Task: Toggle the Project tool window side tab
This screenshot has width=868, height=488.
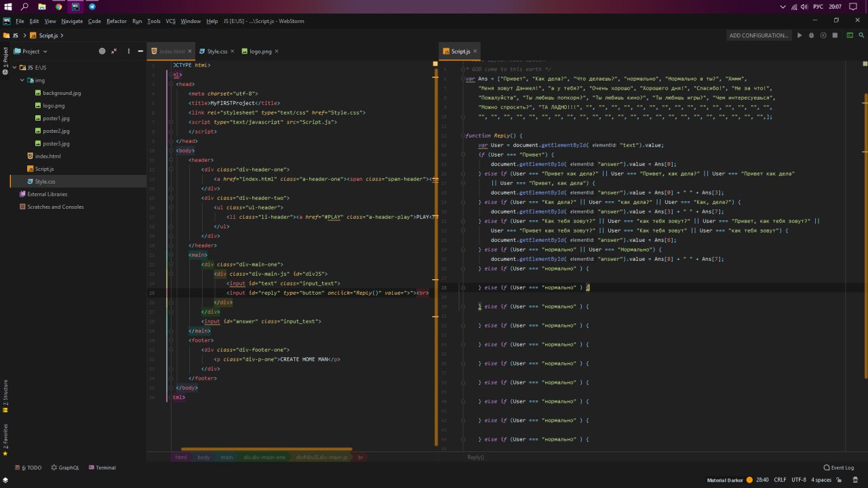Action: pos(5,60)
